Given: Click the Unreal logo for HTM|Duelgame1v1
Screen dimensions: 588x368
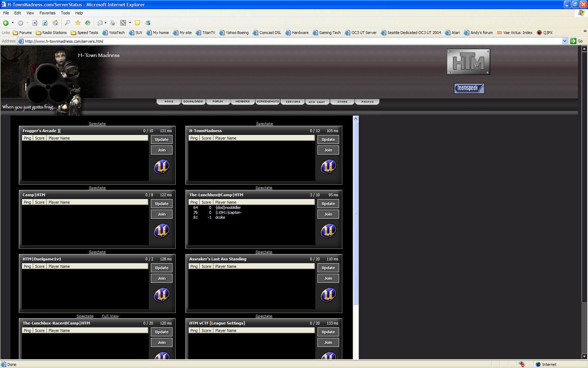Looking at the screenshot, I should tap(162, 295).
